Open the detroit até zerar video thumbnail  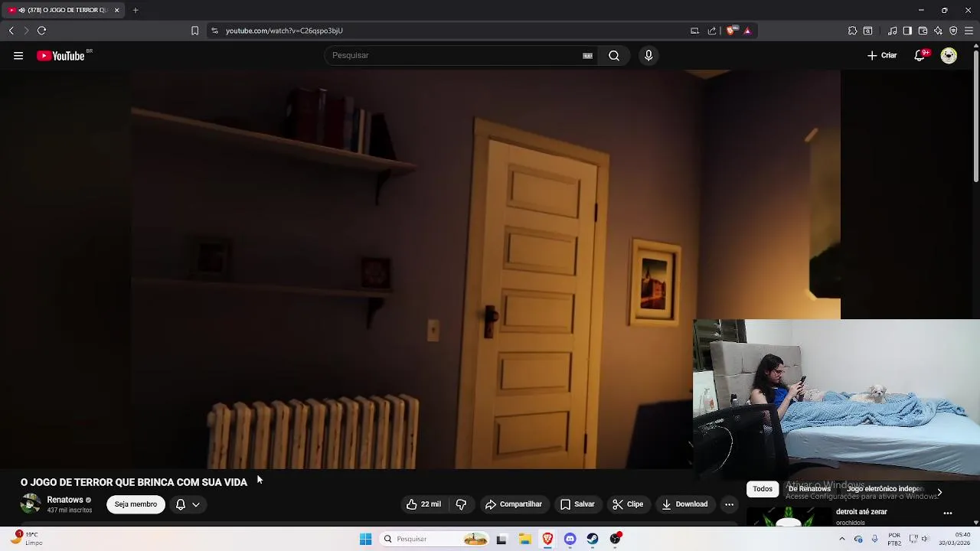coord(789,517)
